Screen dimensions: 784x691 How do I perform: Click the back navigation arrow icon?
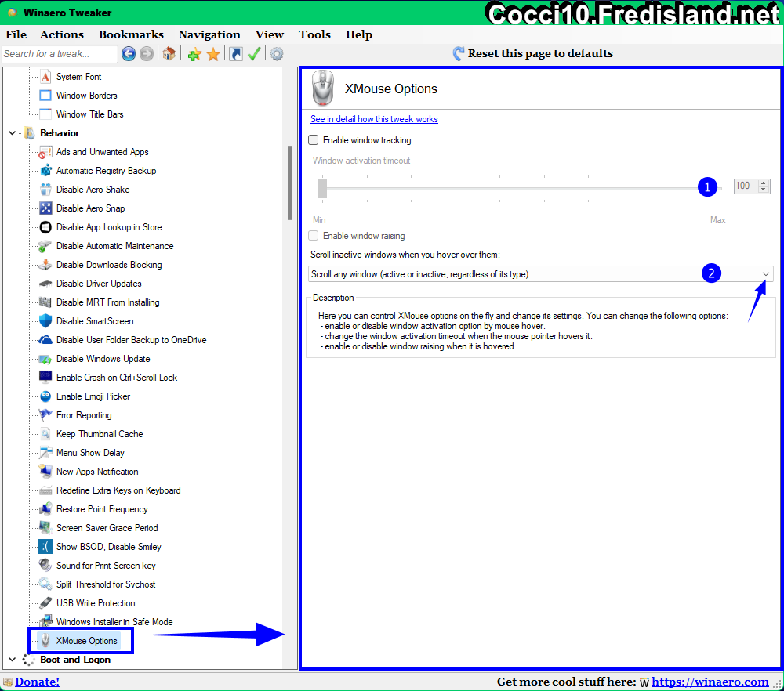[x=129, y=53]
